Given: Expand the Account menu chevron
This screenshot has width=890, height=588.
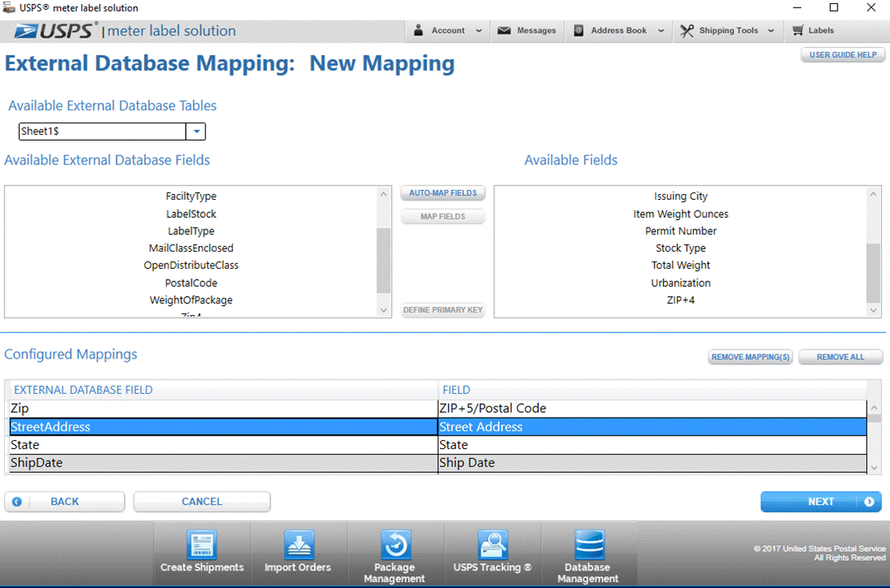Looking at the screenshot, I should 479,30.
